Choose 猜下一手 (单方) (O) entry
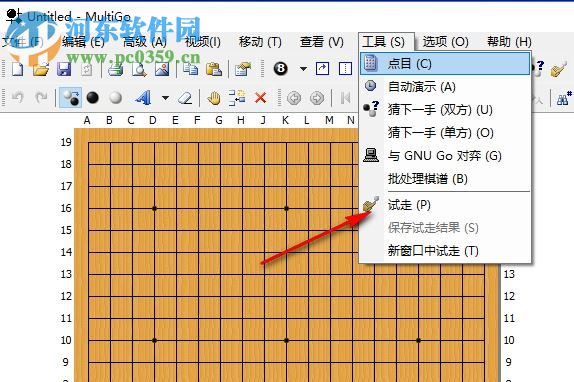 (x=445, y=133)
